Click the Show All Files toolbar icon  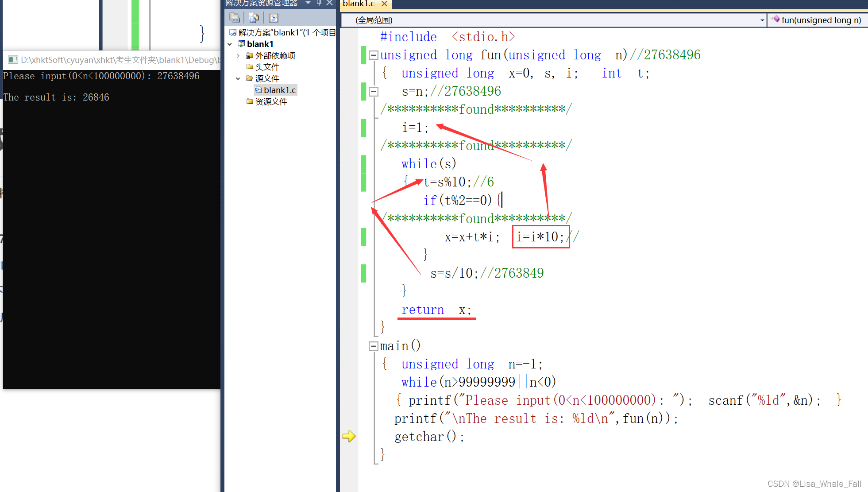254,18
